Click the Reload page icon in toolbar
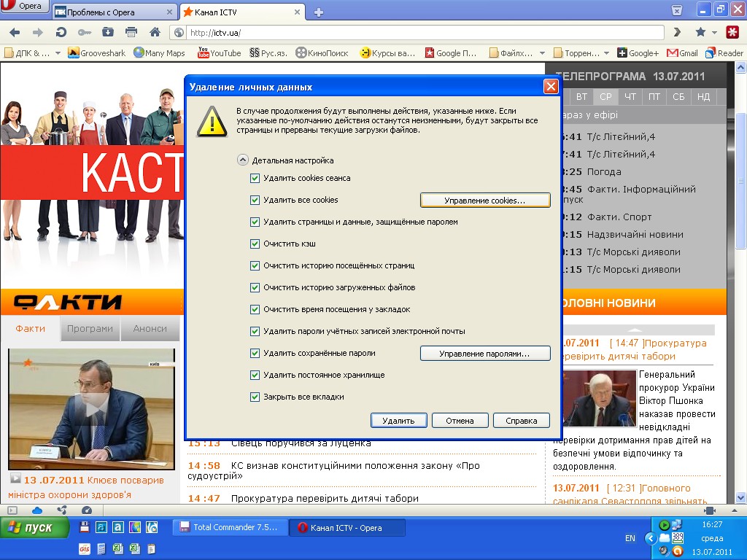The image size is (747, 560). [61, 32]
